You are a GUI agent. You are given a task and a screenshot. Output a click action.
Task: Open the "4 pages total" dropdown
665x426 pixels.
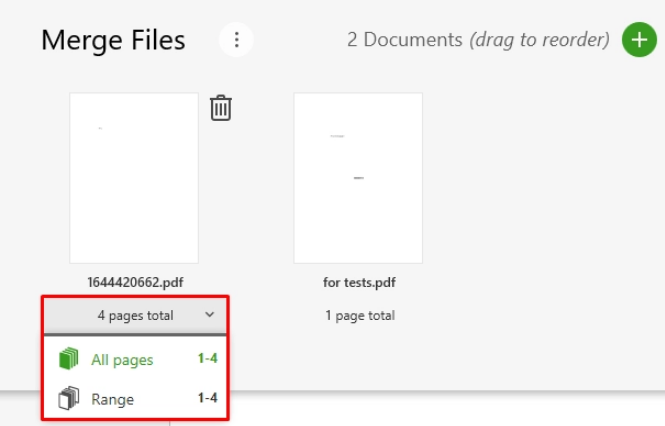click(135, 315)
